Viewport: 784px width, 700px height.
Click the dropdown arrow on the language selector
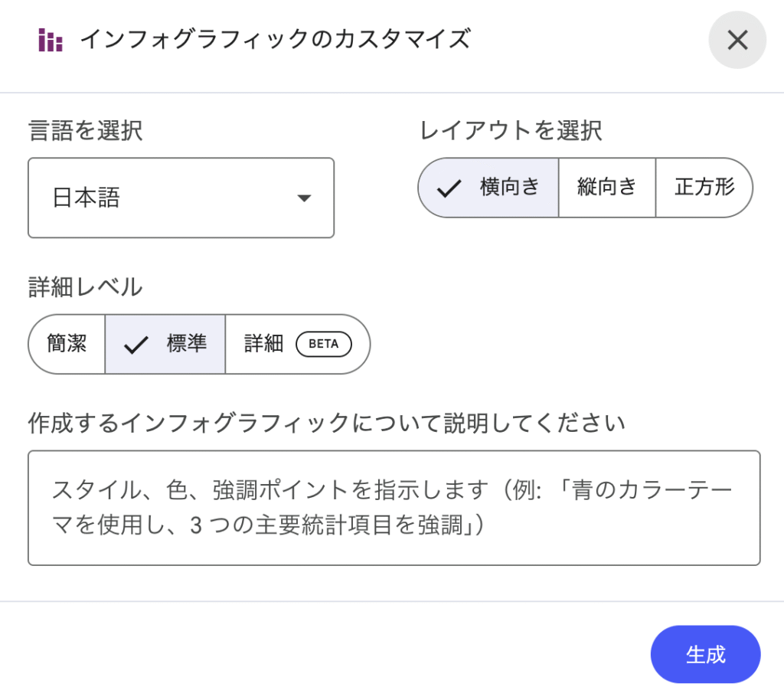[305, 198]
